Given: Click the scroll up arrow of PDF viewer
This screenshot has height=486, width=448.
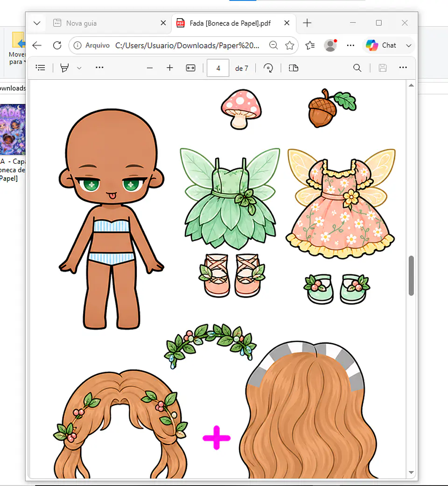Looking at the screenshot, I should coord(411,85).
